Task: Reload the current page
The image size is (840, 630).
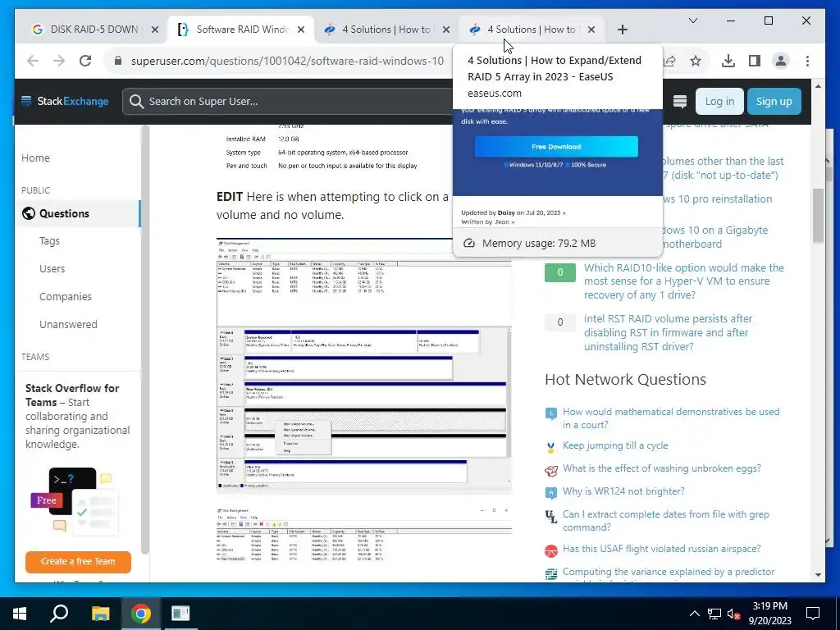Action: [85, 61]
